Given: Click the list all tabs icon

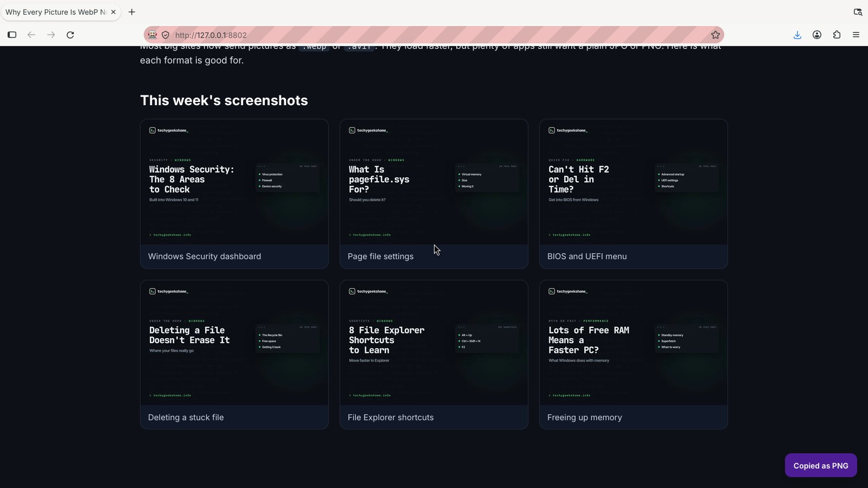Looking at the screenshot, I should tap(858, 12).
